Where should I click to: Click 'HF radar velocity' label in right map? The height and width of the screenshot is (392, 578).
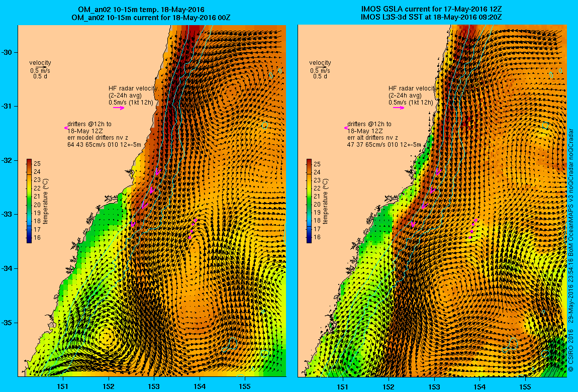413,88
